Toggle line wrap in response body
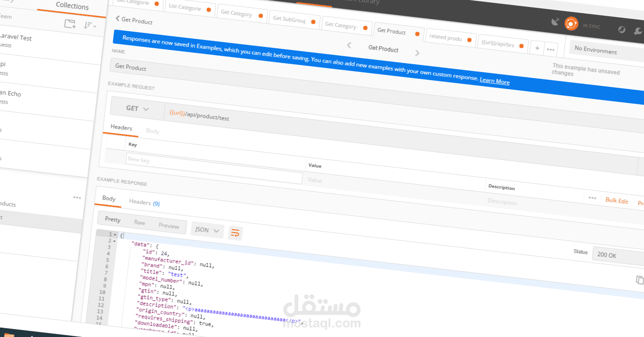 (x=235, y=233)
